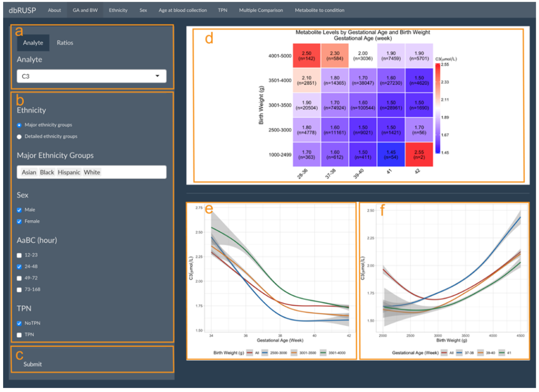Enable the 12-23 hour AaBC checkbox
This screenshot has width=539, height=392.
(19, 255)
